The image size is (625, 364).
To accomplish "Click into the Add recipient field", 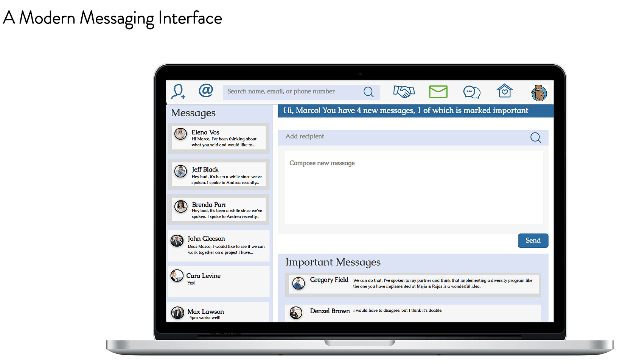I will coord(413,137).
